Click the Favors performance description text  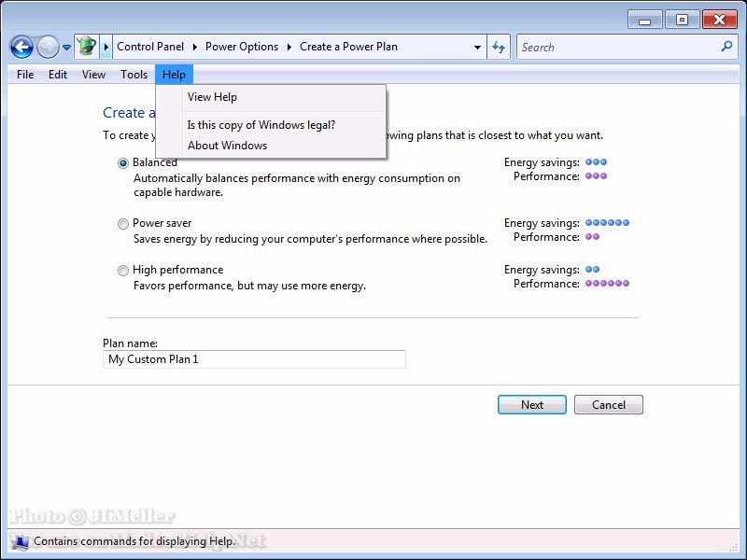(249, 286)
